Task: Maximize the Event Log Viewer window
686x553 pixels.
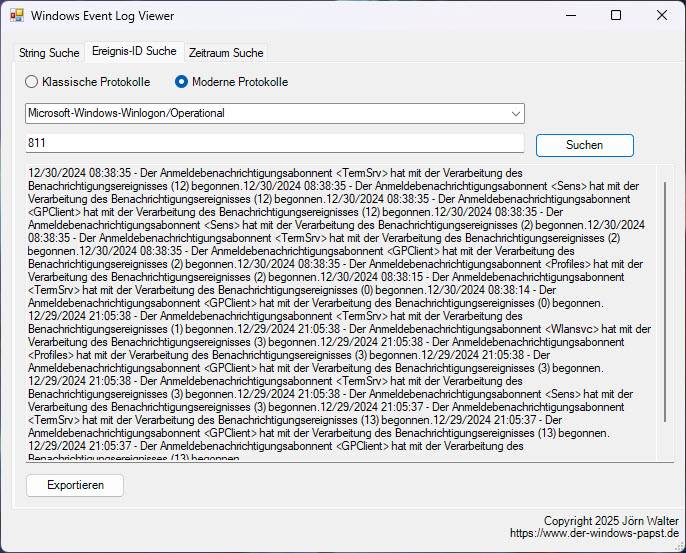Action: click(x=616, y=15)
